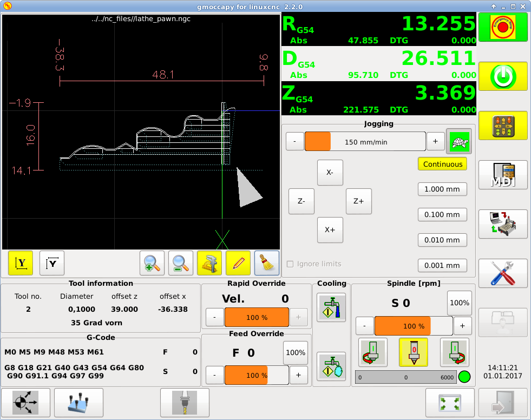This screenshot has width=531, height=420.
Task: Increase jog velocity with plus button
Action: 435,141
